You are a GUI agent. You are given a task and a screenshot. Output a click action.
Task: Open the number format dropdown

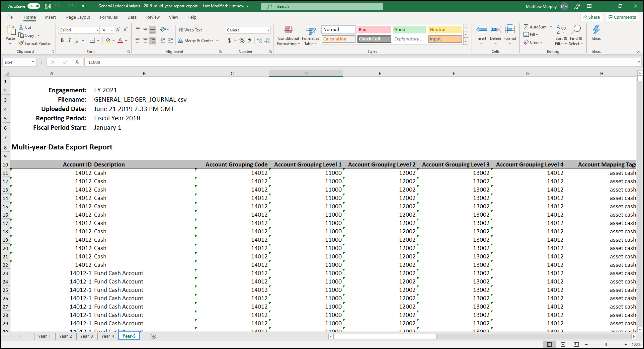269,30
